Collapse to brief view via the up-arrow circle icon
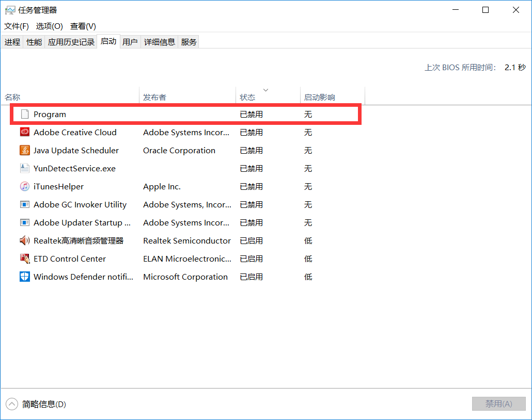The image size is (532, 420). [11, 404]
